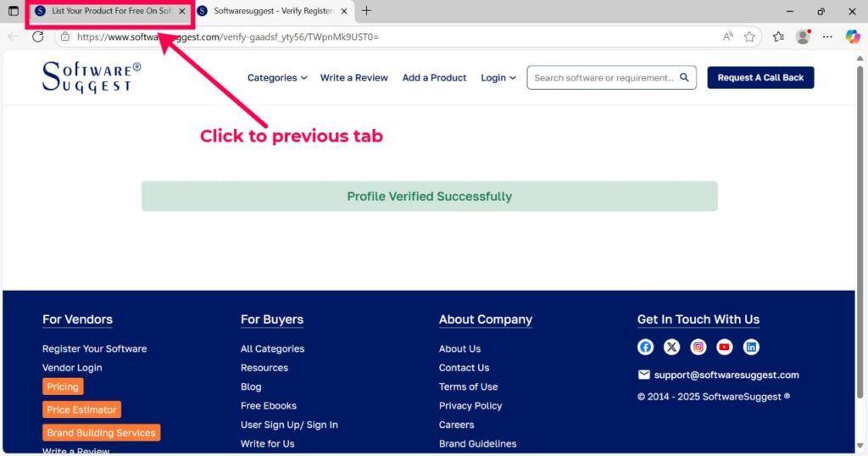The height and width of the screenshot is (456, 868).
Task: Select the Softwaresuggest Verify Register tab
Action: coord(274,11)
